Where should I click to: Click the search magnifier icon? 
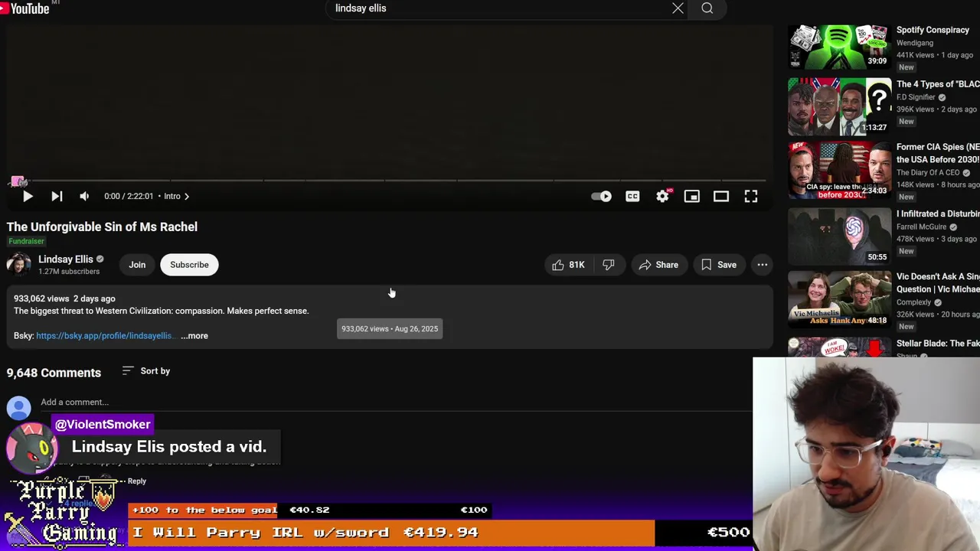(x=707, y=8)
